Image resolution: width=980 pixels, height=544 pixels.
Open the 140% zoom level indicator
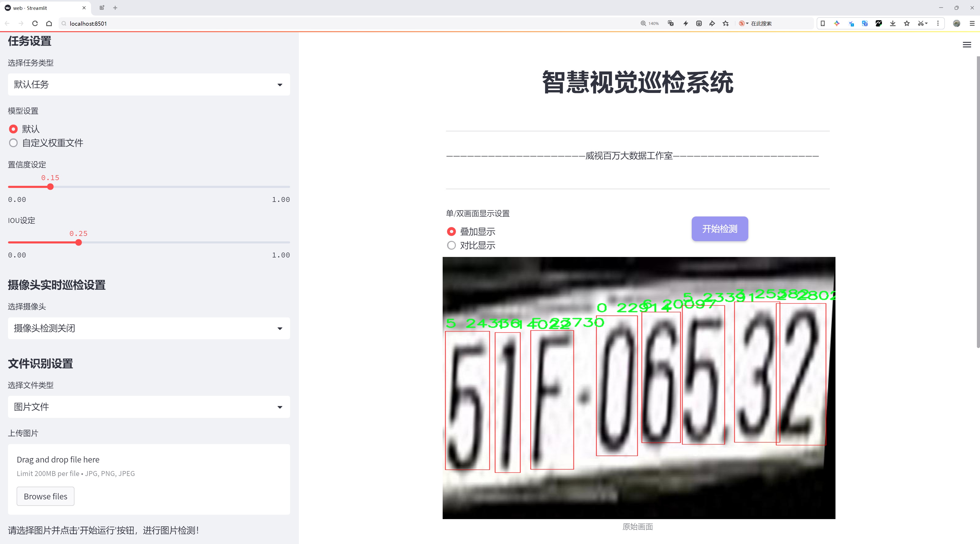tap(649, 24)
